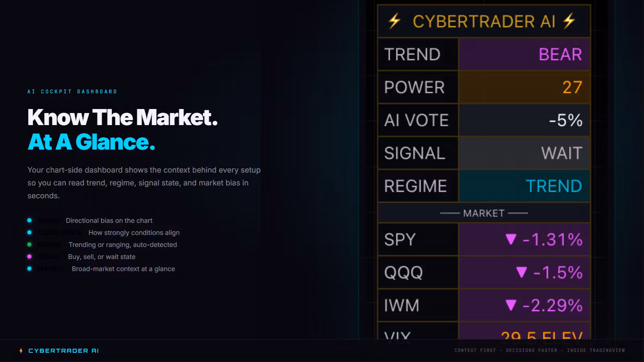The height and width of the screenshot is (362, 644).
Task: Select the WAIT signal cell
Action: coord(561,153)
